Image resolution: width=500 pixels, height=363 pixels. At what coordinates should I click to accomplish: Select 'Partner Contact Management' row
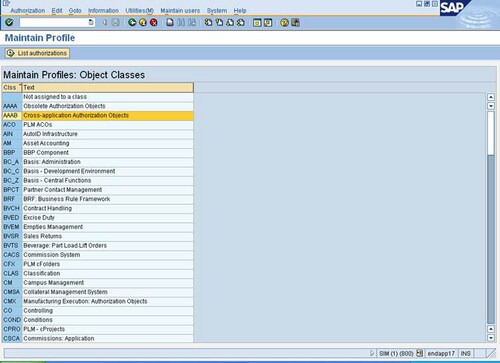(x=98, y=190)
